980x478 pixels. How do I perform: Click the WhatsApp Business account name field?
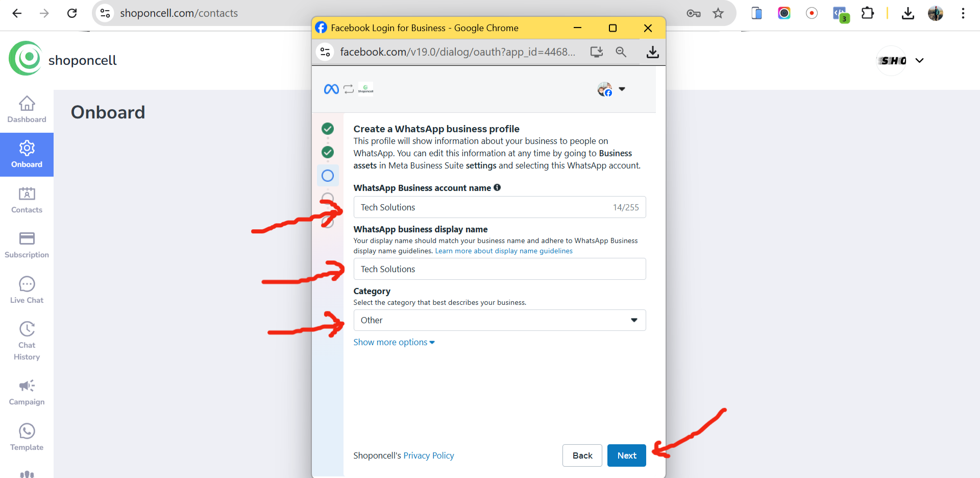500,207
